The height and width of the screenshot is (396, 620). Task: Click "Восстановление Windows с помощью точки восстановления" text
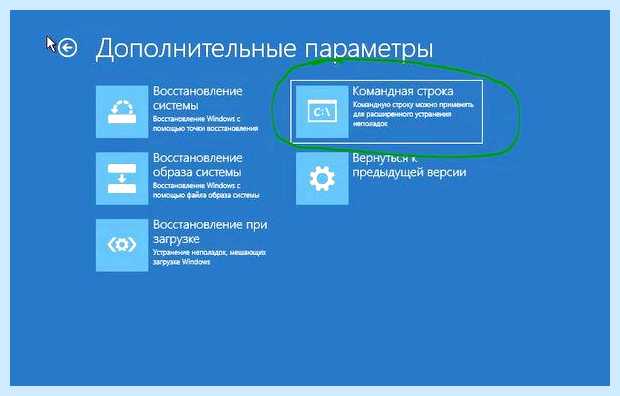pyautogui.click(x=206, y=123)
